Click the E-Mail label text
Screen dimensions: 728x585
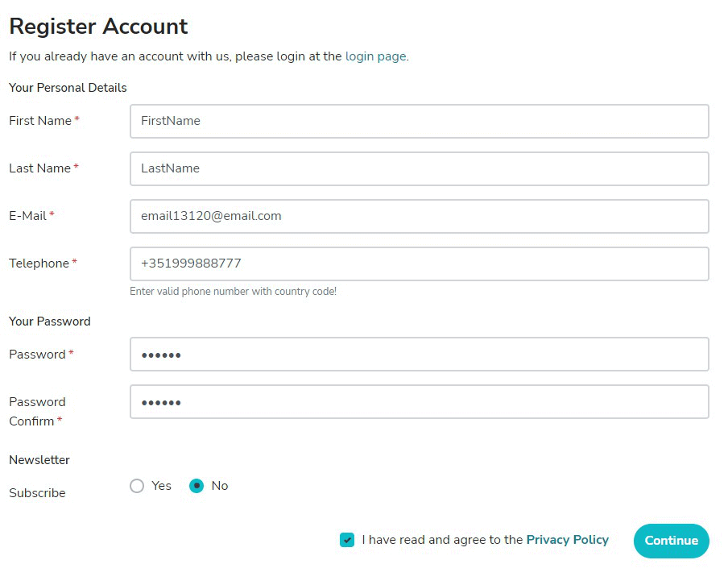[x=27, y=216]
